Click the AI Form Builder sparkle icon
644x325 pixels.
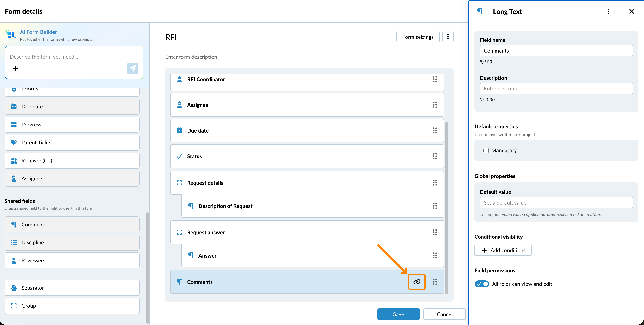tap(11, 34)
